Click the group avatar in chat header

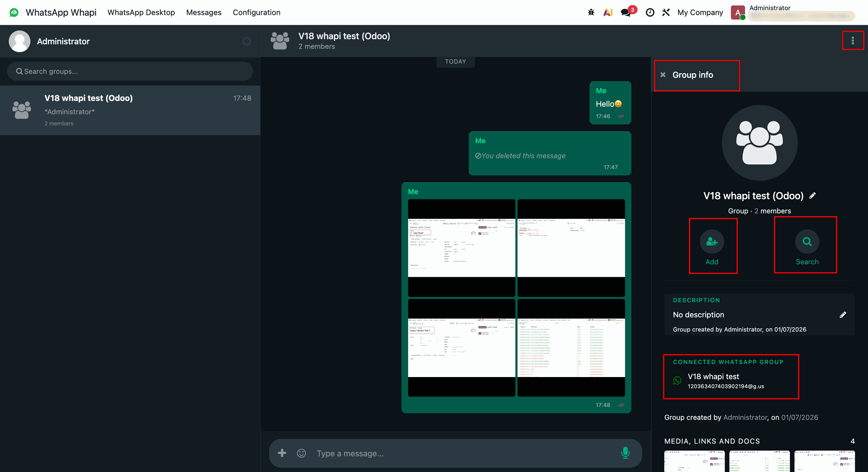[280, 41]
